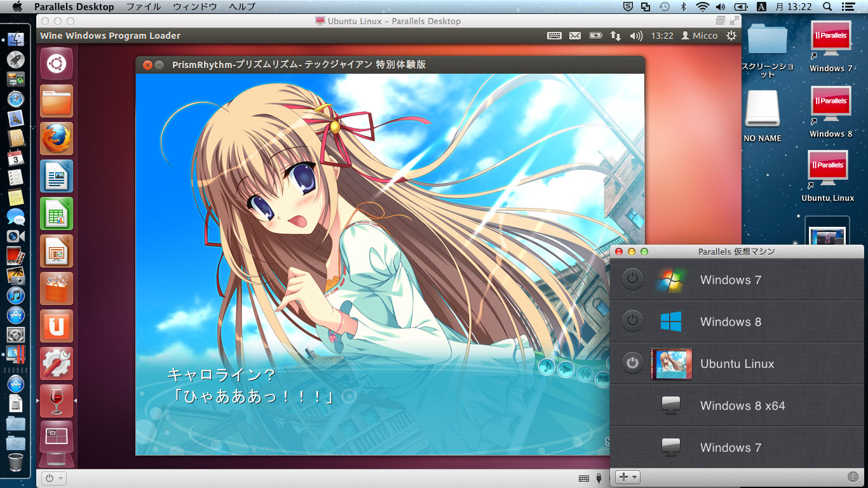This screenshot has width=868, height=488.
Task: Click Ubuntu keyboard indicator in top panel
Action: (554, 36)
